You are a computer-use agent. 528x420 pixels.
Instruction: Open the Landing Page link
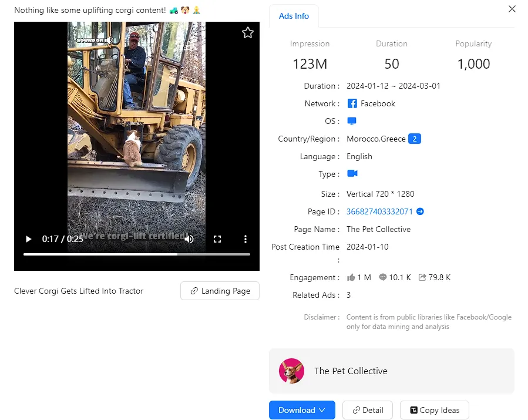(x=220, y=291)
